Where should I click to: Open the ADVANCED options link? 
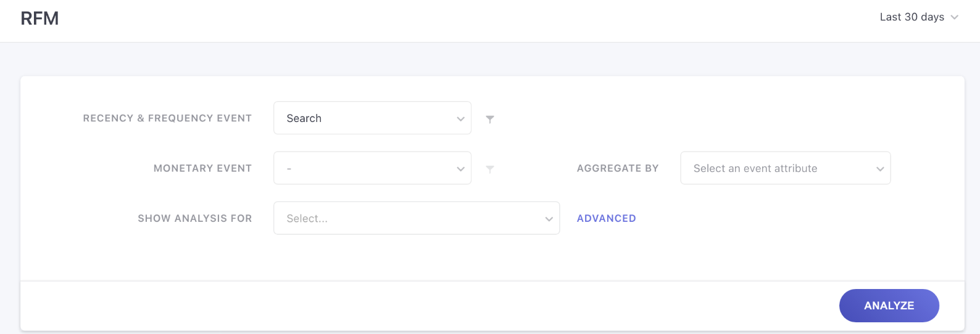coord(606,218)
